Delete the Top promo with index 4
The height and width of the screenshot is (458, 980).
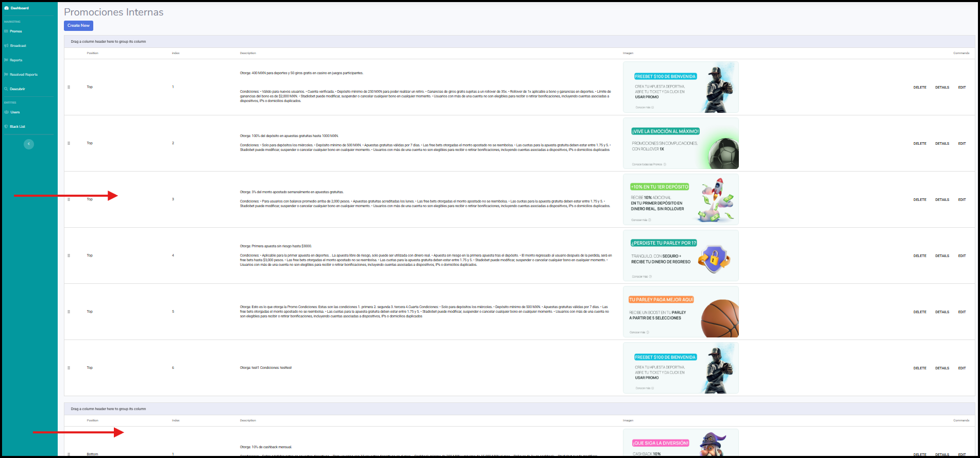(x=920, y=256)
